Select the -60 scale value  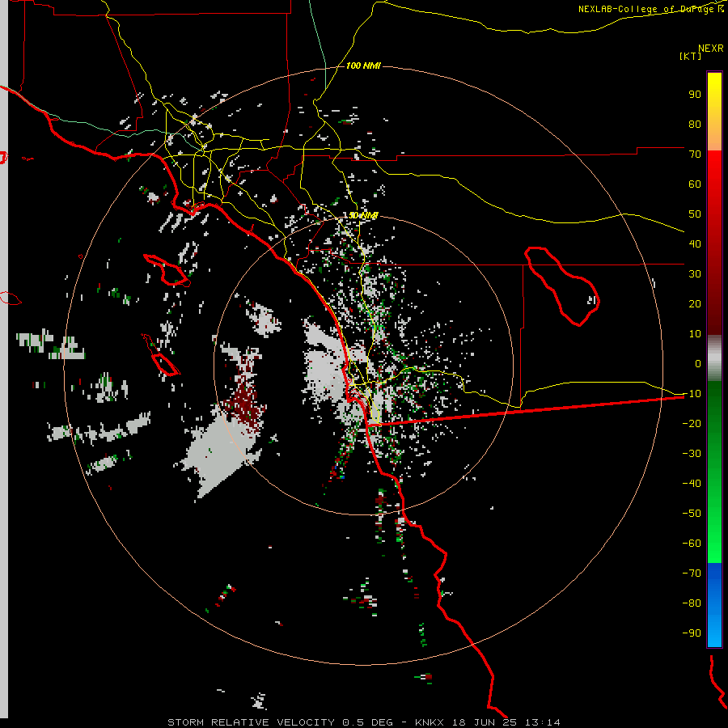(x=692, y=544)
